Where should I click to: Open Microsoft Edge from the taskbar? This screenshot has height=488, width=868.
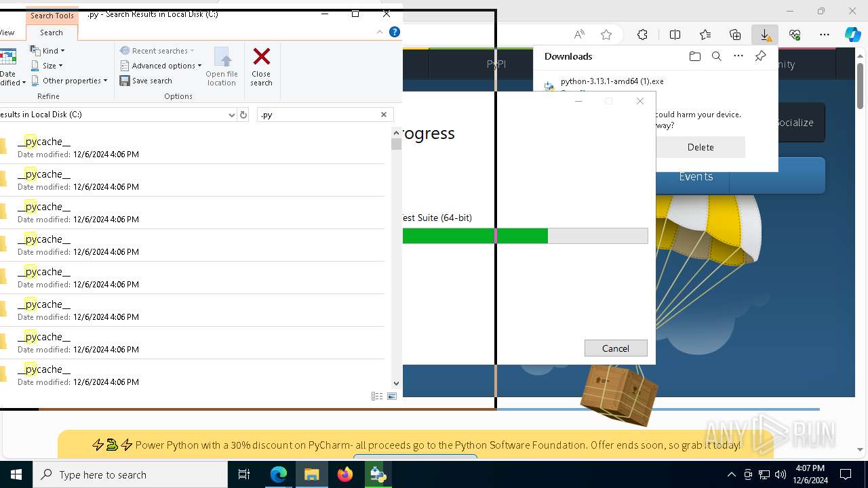(x=279, y=474)
